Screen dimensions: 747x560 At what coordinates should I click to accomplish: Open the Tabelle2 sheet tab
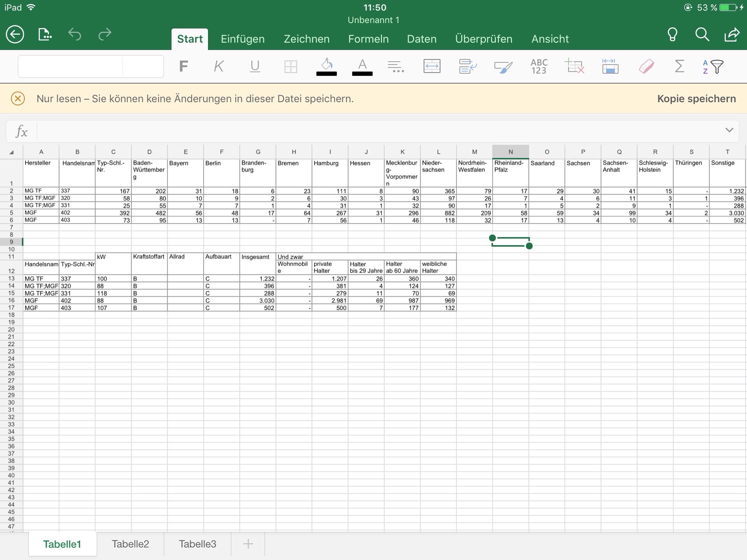click(130, 544)
